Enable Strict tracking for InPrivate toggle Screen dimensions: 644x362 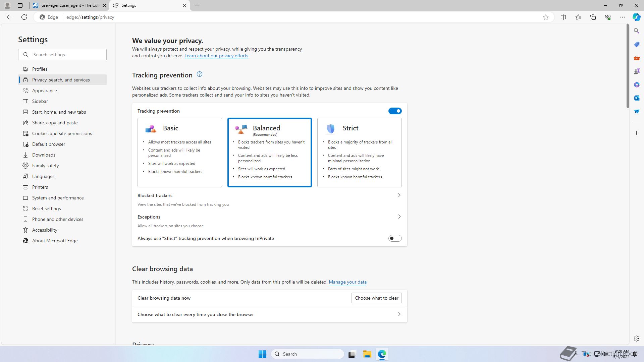[395, 238]
